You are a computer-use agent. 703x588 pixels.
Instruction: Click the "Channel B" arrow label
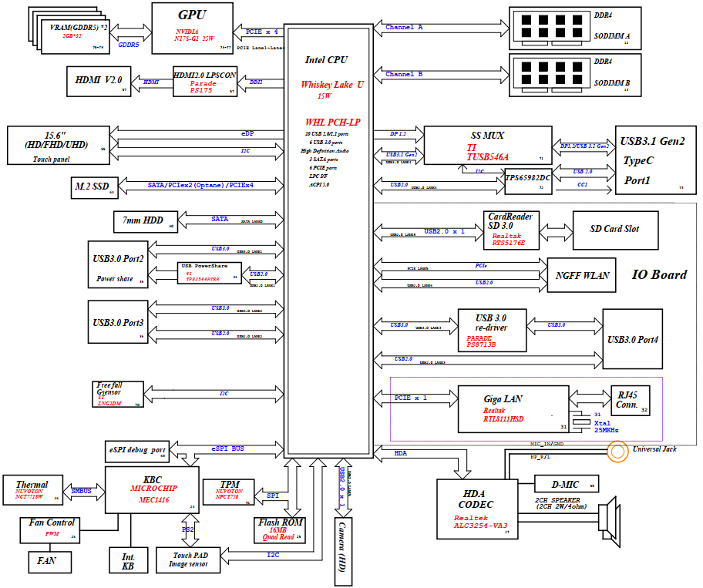[404, 74]
